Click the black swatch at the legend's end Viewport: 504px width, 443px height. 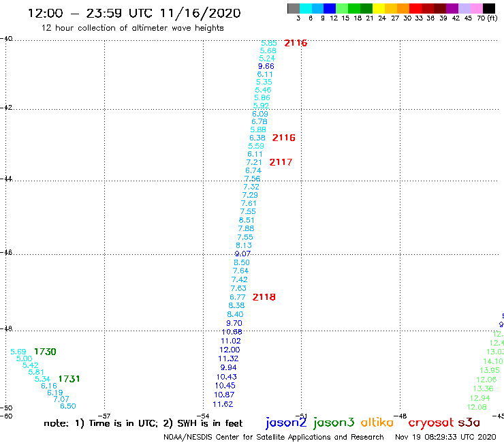pyautogui.click(x=489, y=8)
